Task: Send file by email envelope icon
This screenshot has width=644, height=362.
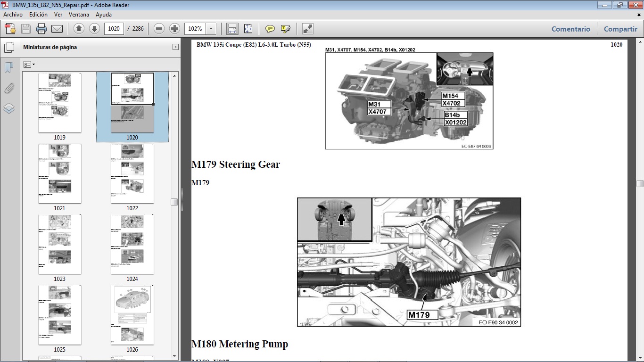Action: tap(57, 29)
